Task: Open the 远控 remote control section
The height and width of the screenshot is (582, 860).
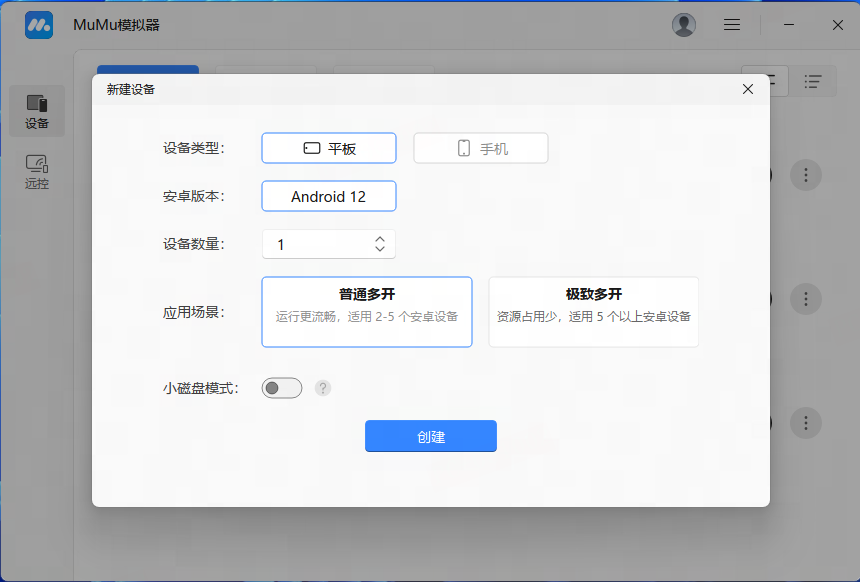Action: 37,171
